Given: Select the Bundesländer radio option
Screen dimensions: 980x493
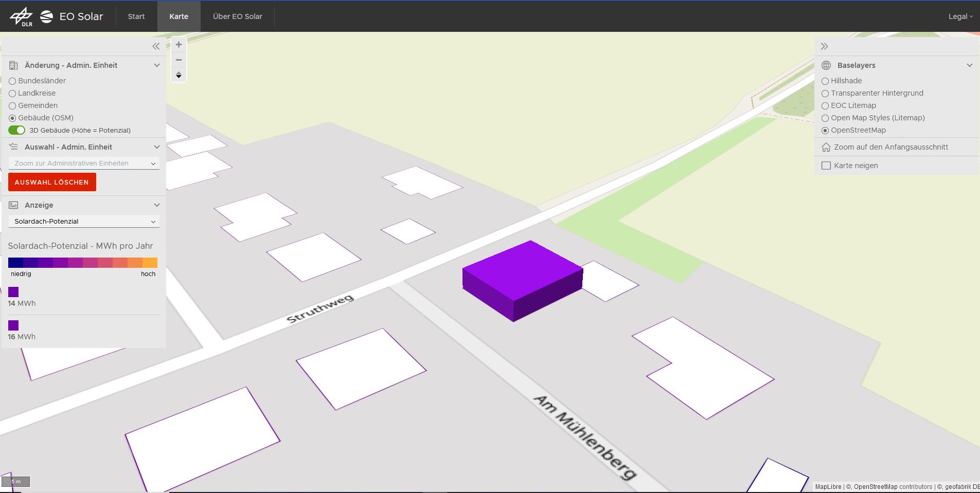Looking at the screenshot, I should pos(12,81).
